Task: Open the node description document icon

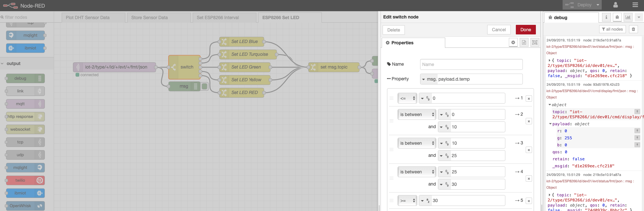Action: coord(524,42)
